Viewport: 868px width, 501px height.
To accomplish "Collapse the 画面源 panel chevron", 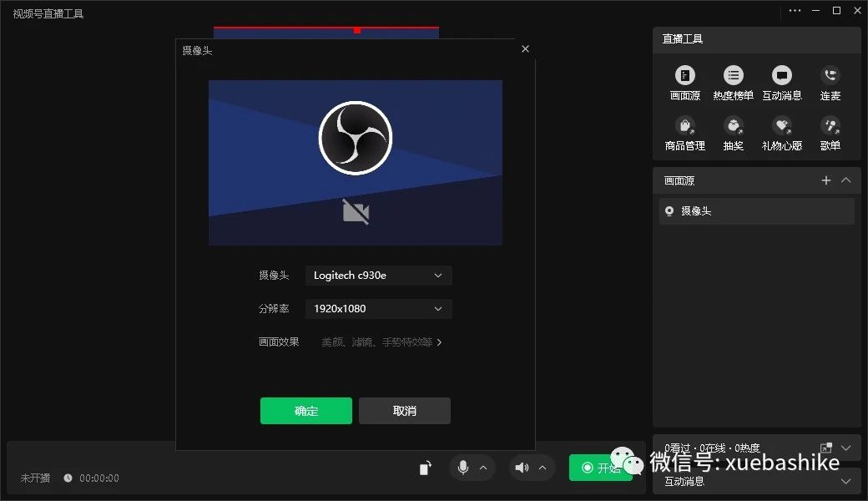I will point(845,180).
